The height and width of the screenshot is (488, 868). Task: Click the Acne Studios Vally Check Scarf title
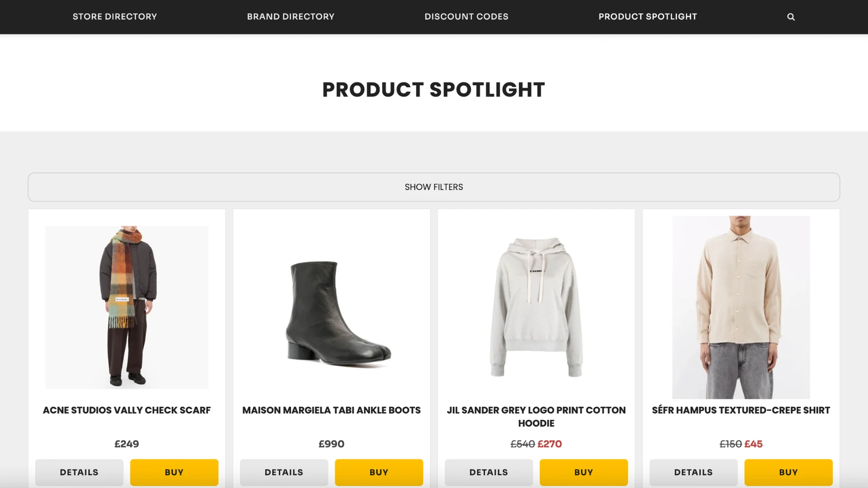pyautogui.click(x=127, y=410)
